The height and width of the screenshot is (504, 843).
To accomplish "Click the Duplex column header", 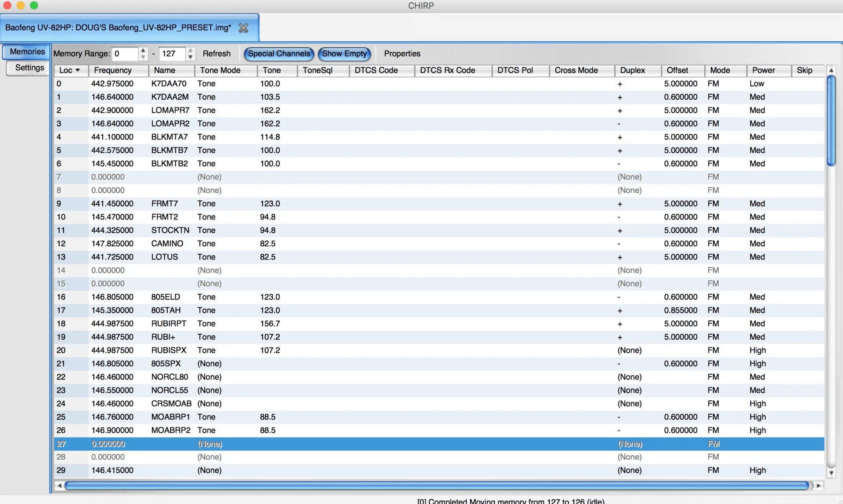I will pos(638,70).
